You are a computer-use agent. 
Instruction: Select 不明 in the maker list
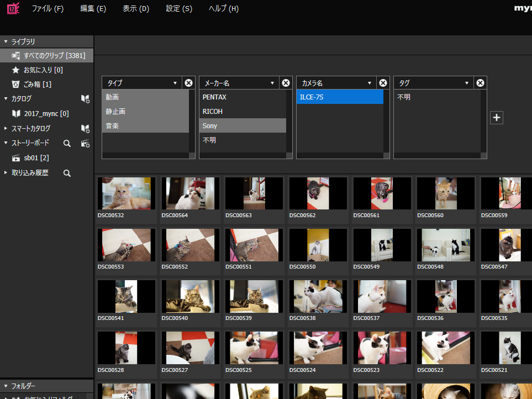click(x=243, y=140)
